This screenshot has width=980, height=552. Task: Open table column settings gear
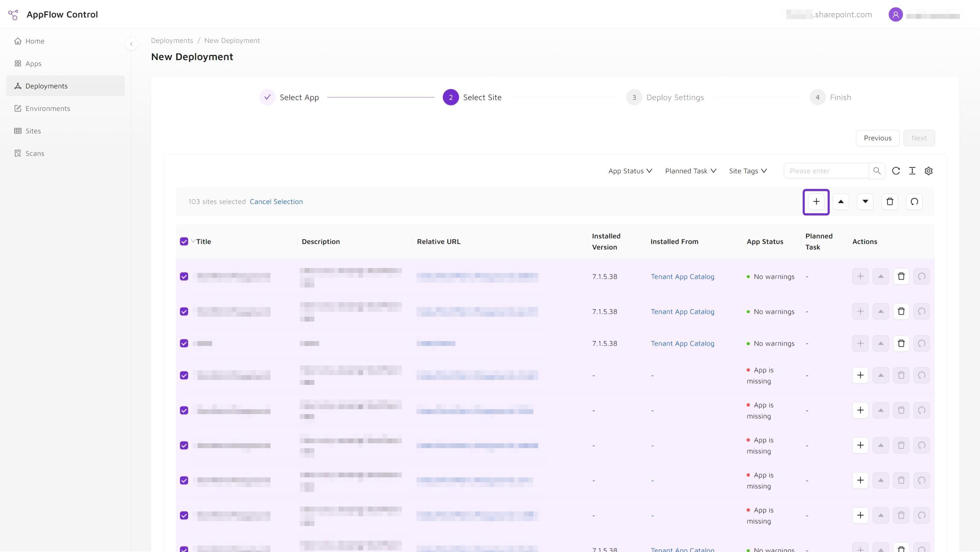[929, 171]
